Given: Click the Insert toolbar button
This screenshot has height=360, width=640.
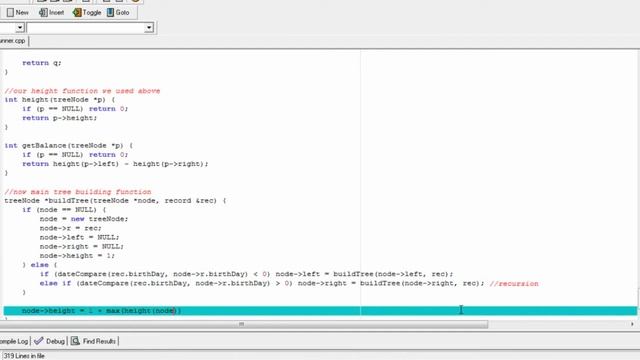Looking at the screenshot, I should point(51,13).
